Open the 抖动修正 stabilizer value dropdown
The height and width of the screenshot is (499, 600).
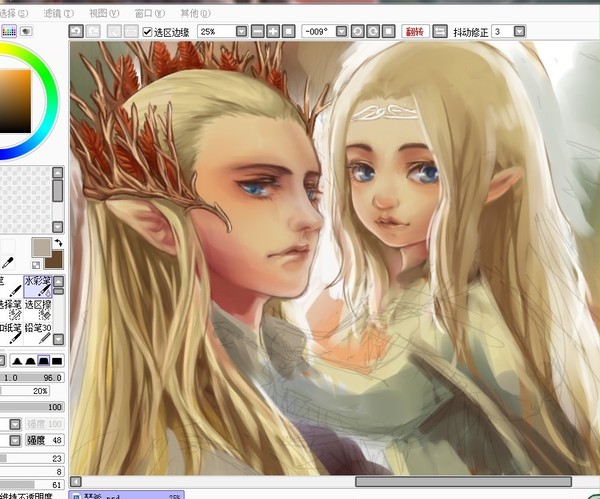pyautogui.click(x=519, y=31)
